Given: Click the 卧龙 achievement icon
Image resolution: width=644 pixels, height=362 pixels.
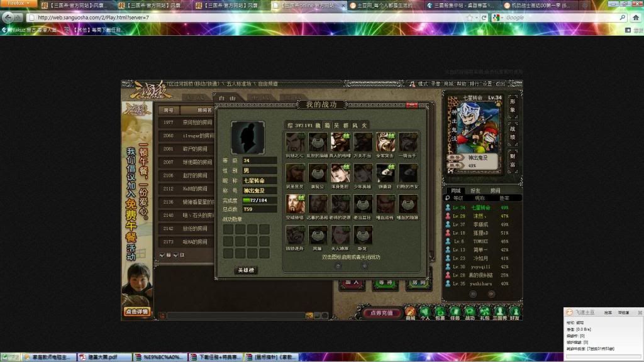Looking at the screenshot, I should click(363, 235).
